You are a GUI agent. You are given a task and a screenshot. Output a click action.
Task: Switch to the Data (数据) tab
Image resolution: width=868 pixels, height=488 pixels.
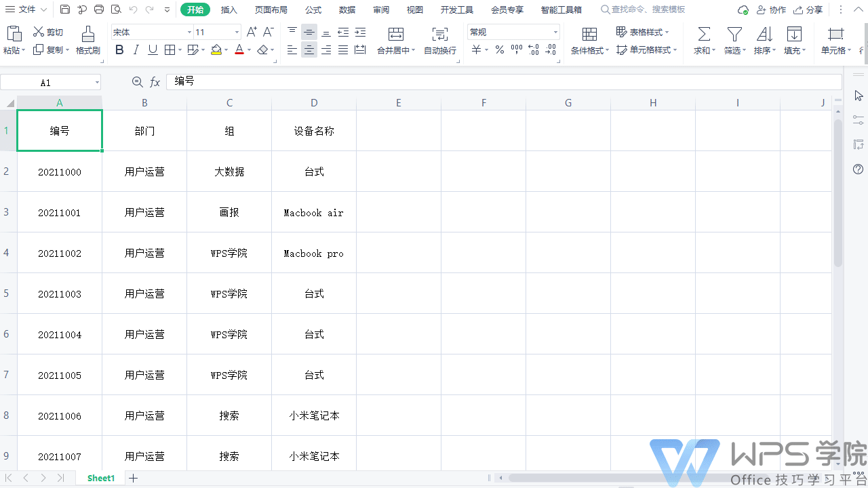coord(347,9)
